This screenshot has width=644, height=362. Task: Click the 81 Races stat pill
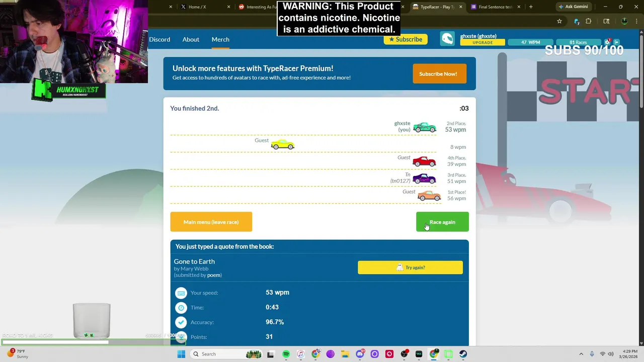pos(578,42)
